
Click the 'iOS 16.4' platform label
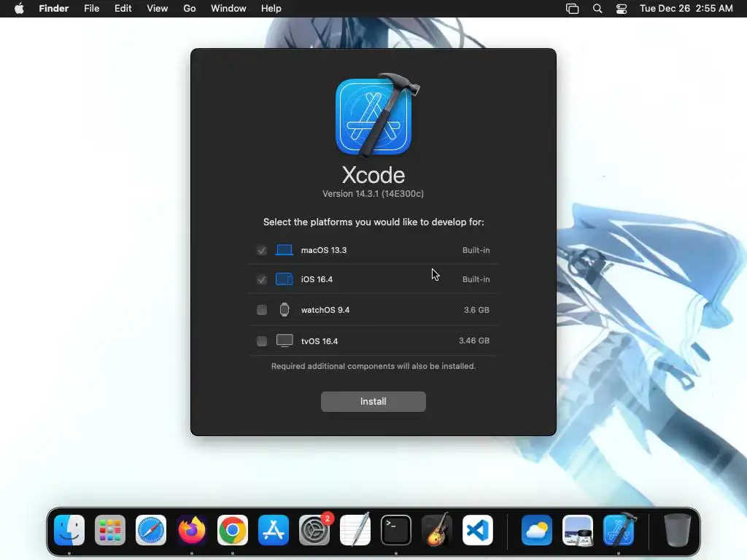pyautogui.click(x=317, y=279)
